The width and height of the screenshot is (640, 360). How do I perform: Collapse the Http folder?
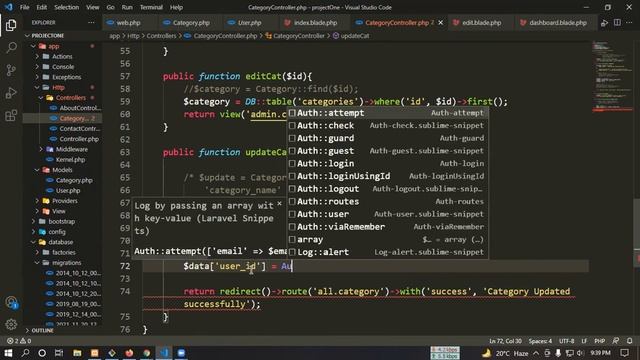(x=58, y=87)
